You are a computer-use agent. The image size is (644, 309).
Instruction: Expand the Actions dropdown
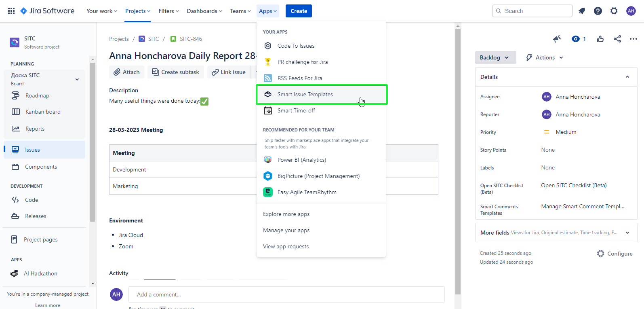[545, 57]
